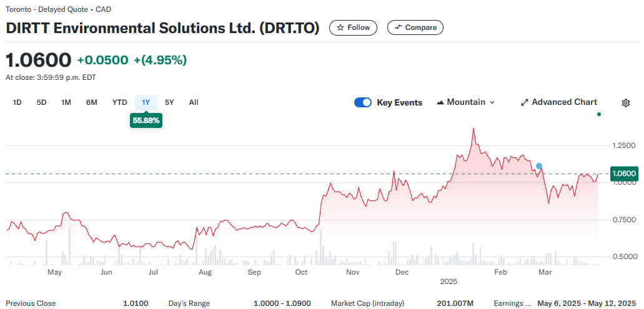
Task: Select the 6M time range
Action: 92,102
